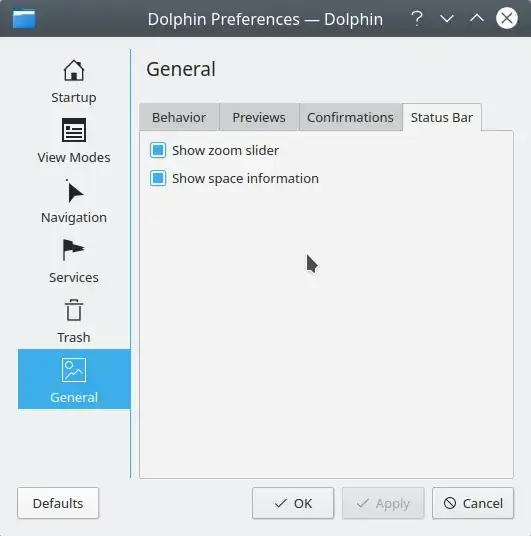The image size is (531, 536).
Task: Switch to the Previews tab
Action: (x=259, y=117)
